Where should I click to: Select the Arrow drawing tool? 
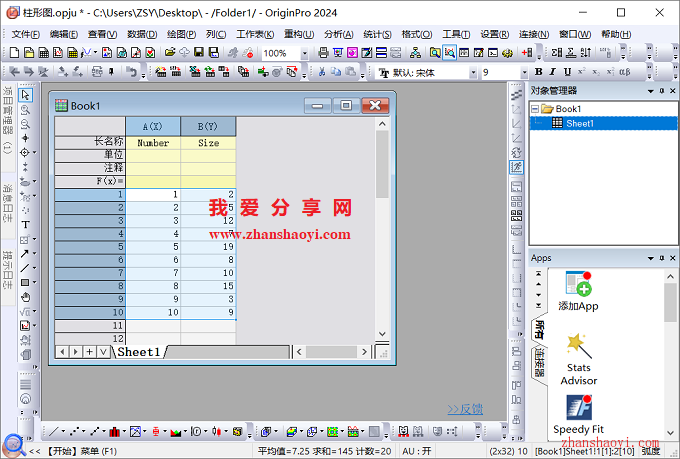pos(24,253)
